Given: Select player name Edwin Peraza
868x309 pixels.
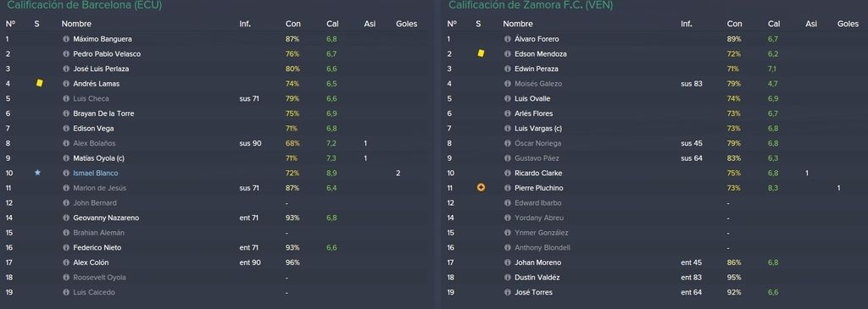Looking at the screenshot, I should (537, 69).
